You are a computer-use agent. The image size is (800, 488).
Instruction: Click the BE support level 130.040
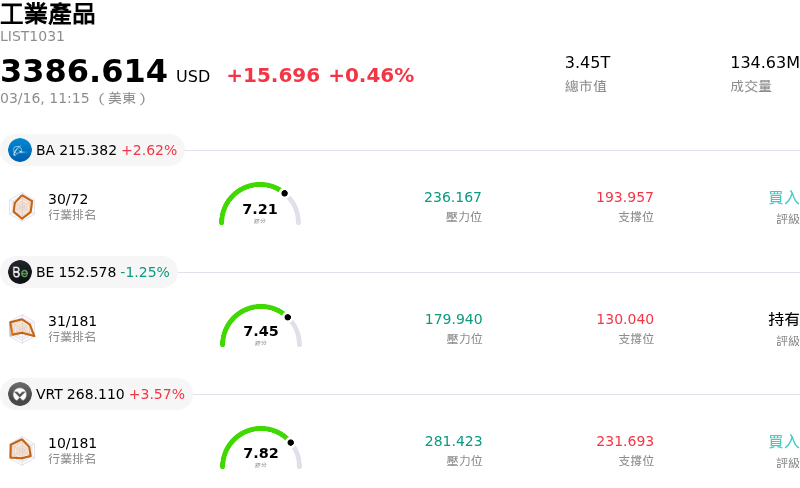pyautogui.click(x=625, y=319)
